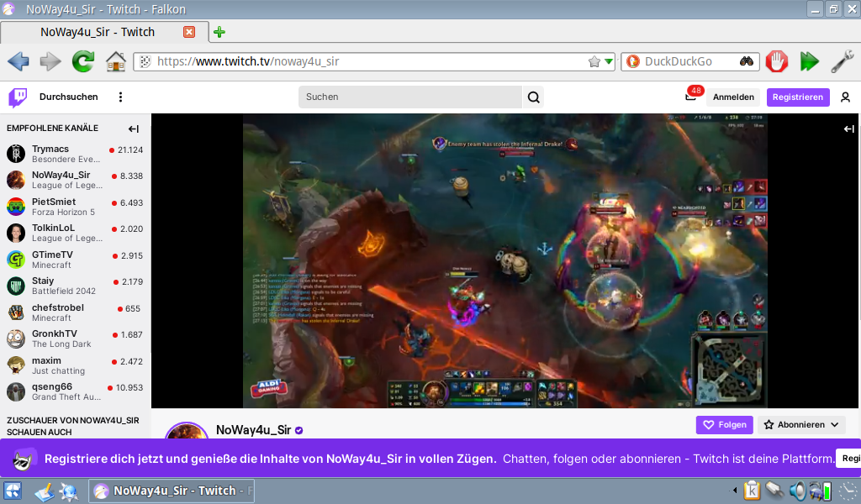This screenshot has height=504, width=861.
Task: Open the AdBlock stop-hand icon
Action: [x=777, y=61]
